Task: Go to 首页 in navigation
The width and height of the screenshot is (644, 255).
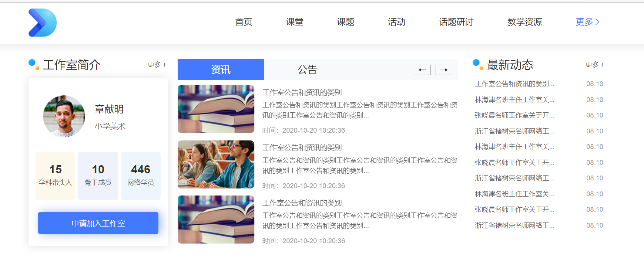Action: [x=244, y=22]
